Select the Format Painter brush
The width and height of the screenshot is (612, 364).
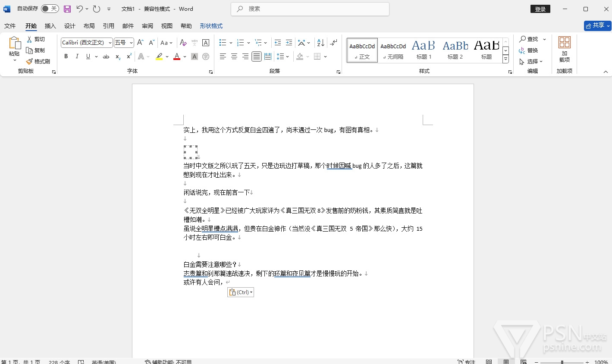point(29,62)
